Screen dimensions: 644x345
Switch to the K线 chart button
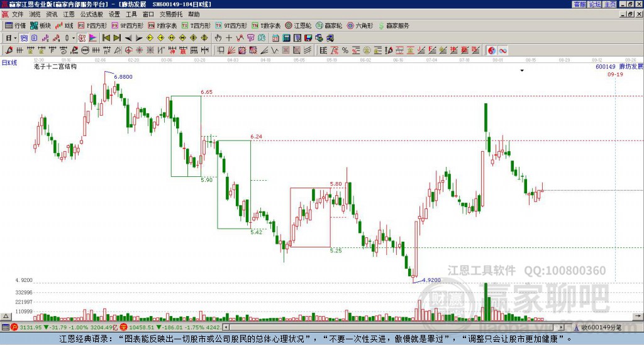pyautogui.click(x=64, y=25)
